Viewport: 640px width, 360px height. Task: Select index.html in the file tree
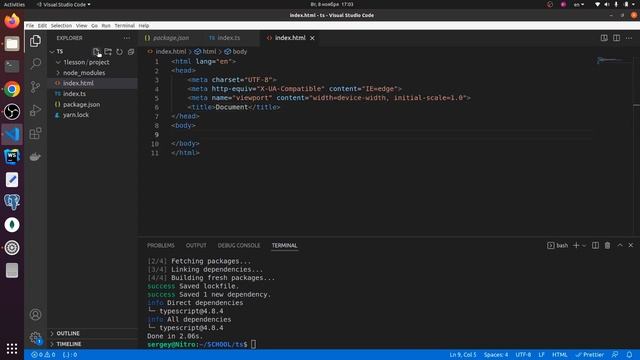coord(93,83)
